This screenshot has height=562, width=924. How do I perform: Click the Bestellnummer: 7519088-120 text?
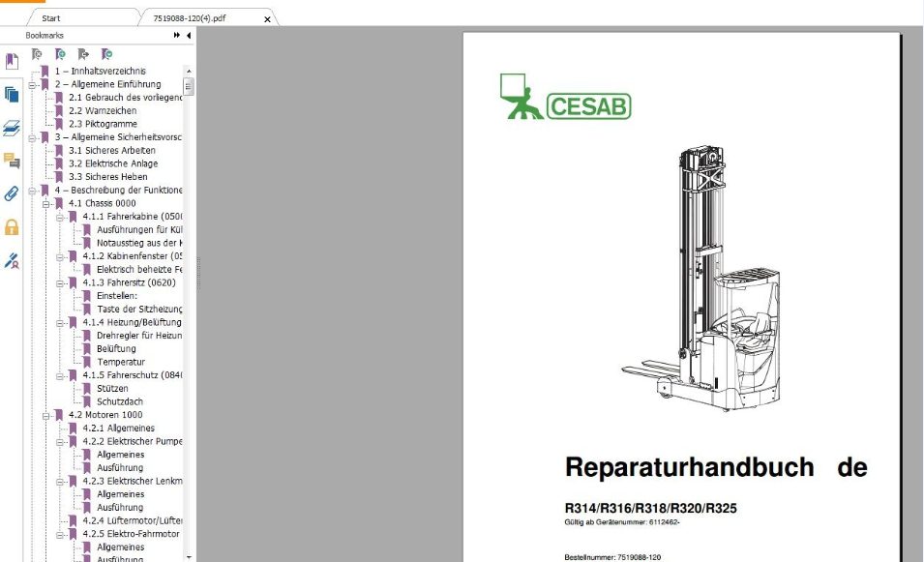(x=612, y=557)
